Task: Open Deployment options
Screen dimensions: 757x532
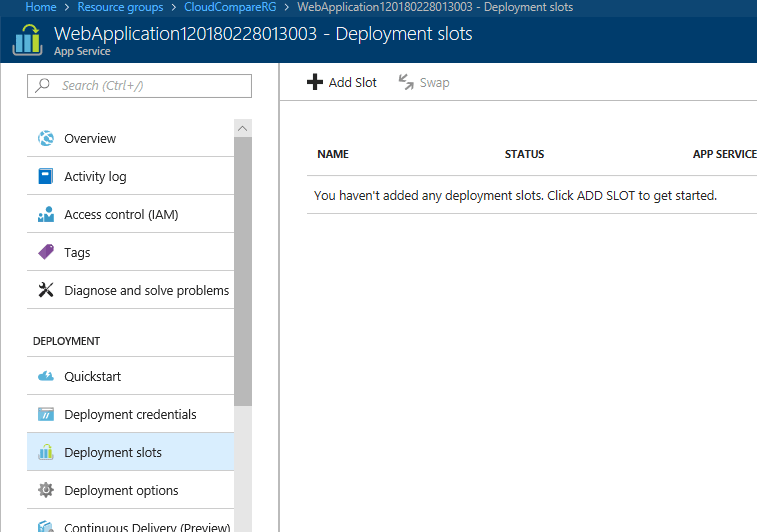Action: [x=130, y=490]
